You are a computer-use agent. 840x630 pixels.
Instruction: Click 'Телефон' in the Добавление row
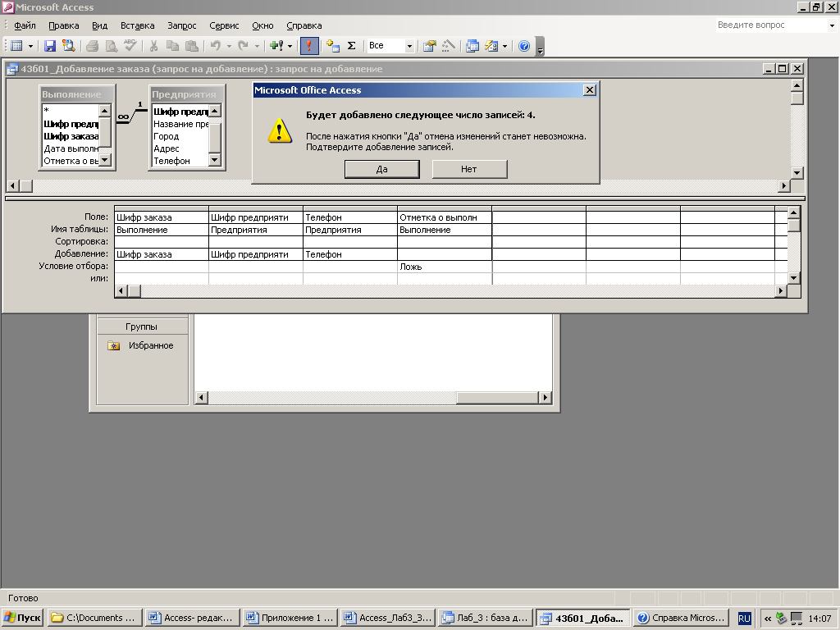(x=349, y=254)
